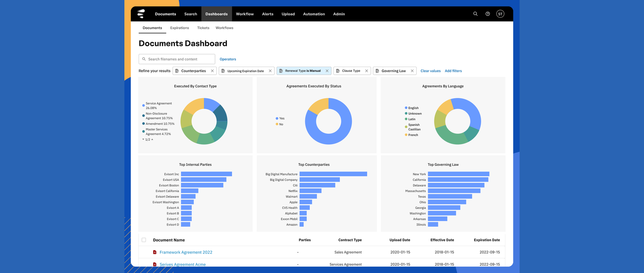Remove the Upcoming Expiration Date filter

pos(270,71)
